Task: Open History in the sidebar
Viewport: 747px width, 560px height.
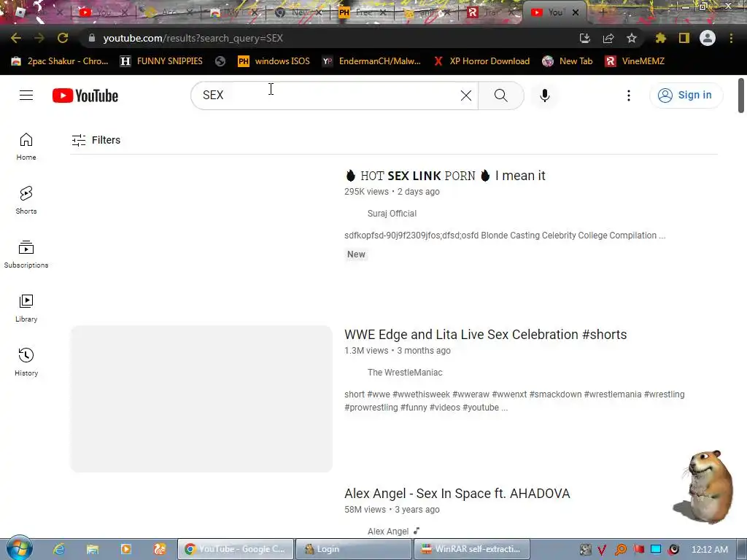Action: point(26,362)
